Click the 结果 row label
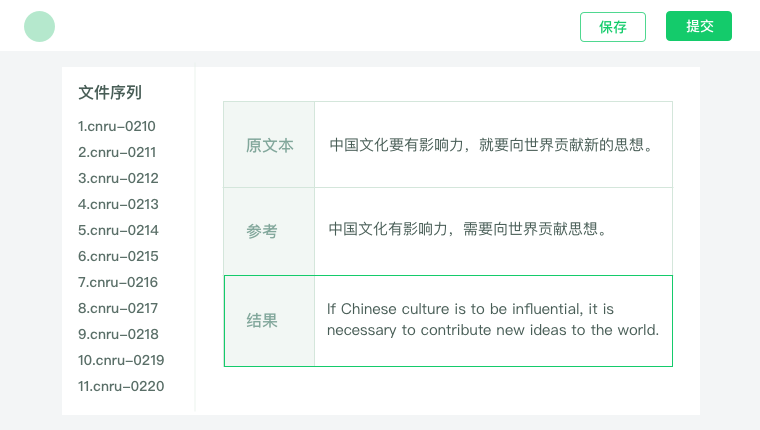This screenshot has height=430, width=760. click(262, 321)
